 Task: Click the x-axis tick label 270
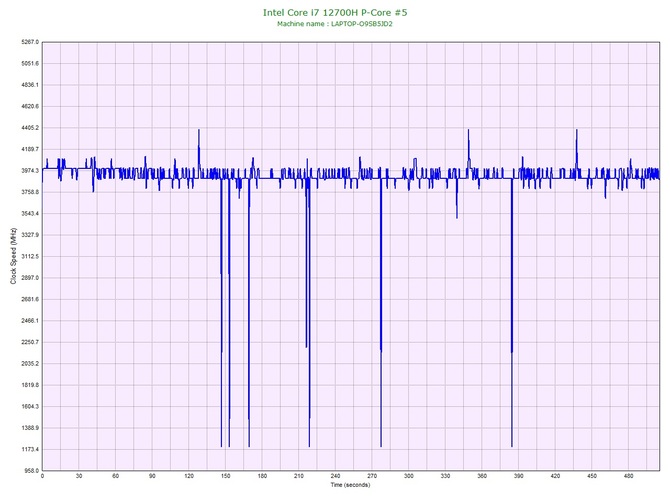coord(372,476)
